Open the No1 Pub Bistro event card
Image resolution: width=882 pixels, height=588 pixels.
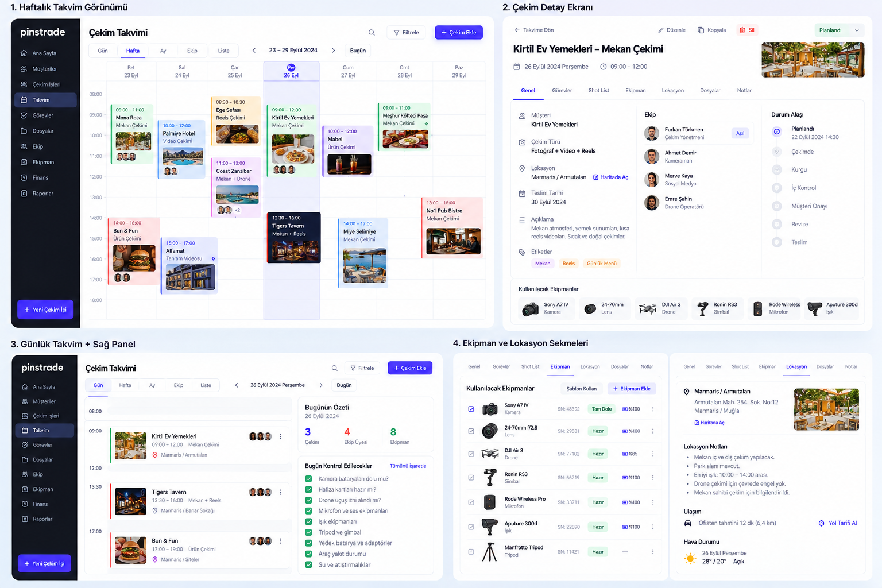[452, 228]
